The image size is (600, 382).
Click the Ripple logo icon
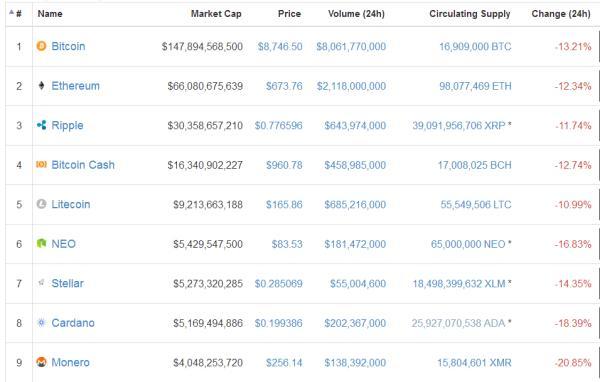point(41,125)
